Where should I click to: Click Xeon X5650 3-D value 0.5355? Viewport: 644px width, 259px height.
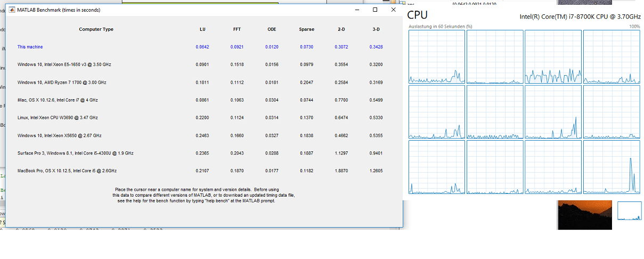[x=376, y=135]
